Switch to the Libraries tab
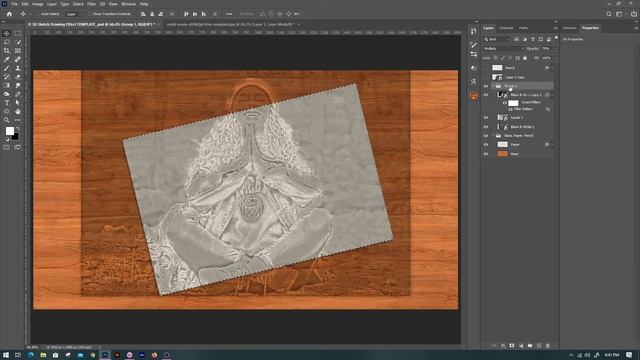 tap(569, 28)
